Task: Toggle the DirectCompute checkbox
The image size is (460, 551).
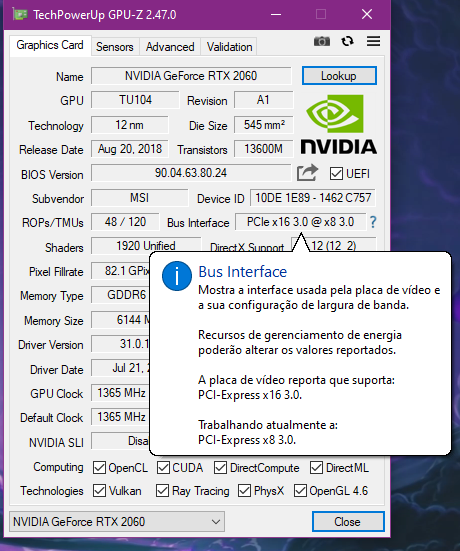Action: [220, 468]
